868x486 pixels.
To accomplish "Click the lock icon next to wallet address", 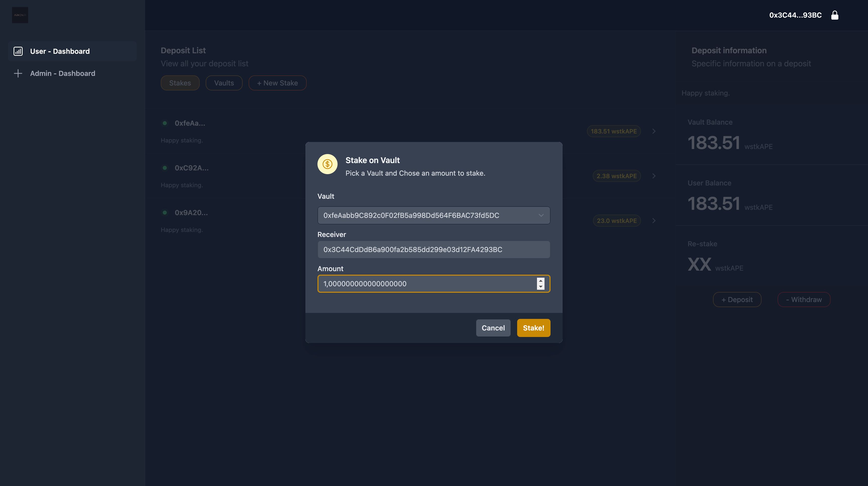I will coord(835,15).
